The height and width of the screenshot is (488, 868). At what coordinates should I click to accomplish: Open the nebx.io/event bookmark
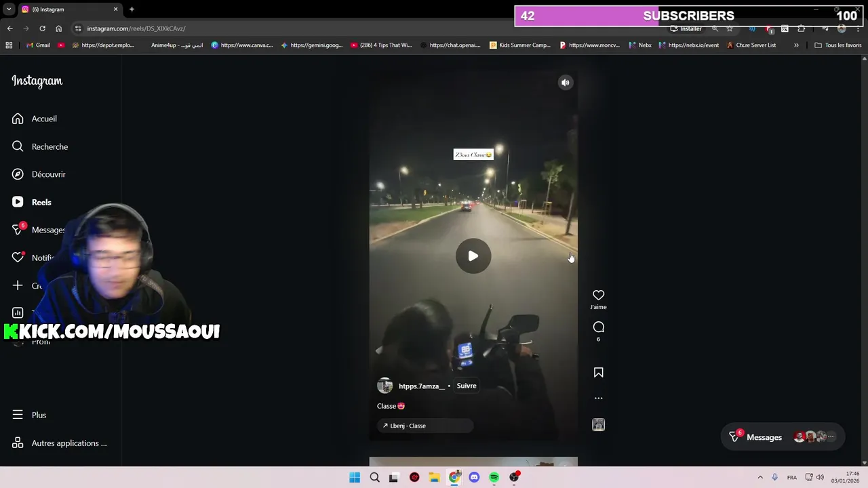tap(688, 45)
